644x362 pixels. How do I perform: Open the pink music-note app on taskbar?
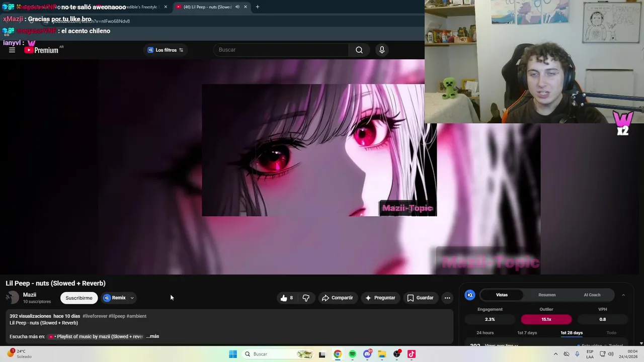click(x=412, y=354)
